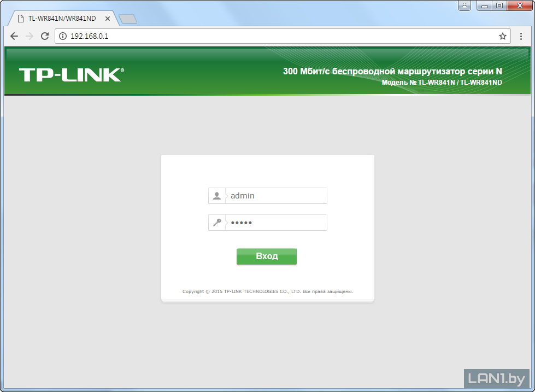Screen dimensions: 535x392
Task: Bookmark this page with the star icon
Action: coord(503,36)
